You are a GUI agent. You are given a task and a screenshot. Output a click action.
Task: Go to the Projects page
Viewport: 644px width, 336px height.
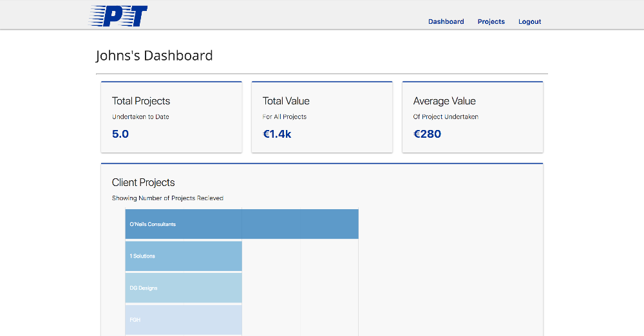[x=491, y=22]
